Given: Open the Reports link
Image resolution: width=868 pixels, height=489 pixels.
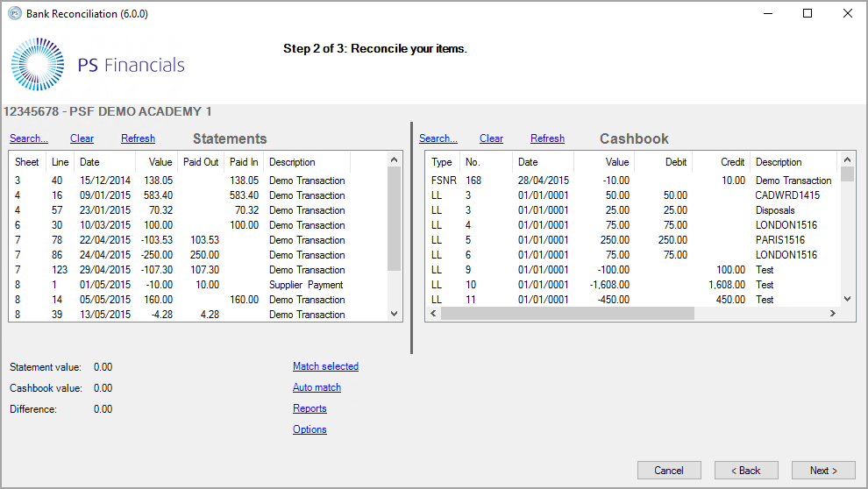Looking at the screenshot, I should [309, 408].
